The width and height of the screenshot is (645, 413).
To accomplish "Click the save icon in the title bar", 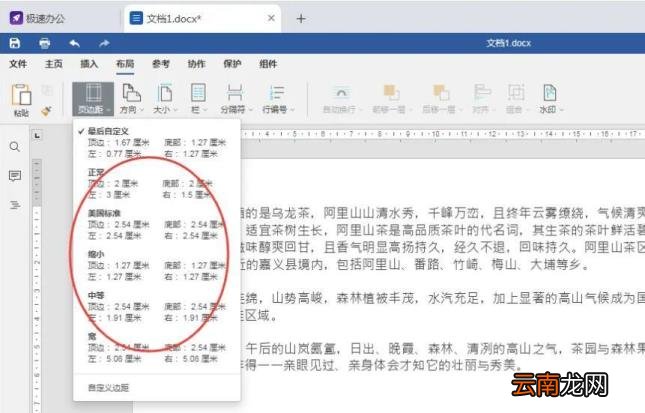I will coord(15,43).
